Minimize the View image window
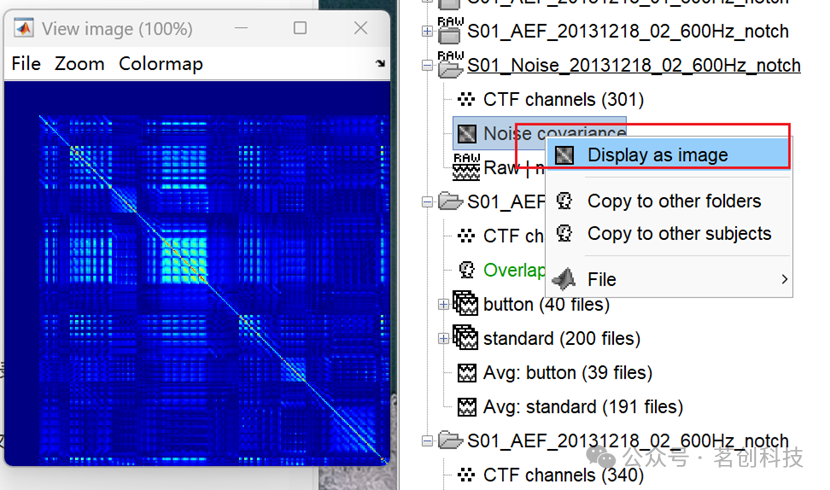This screenshot has height=490, width=830. tap(241, 28)
